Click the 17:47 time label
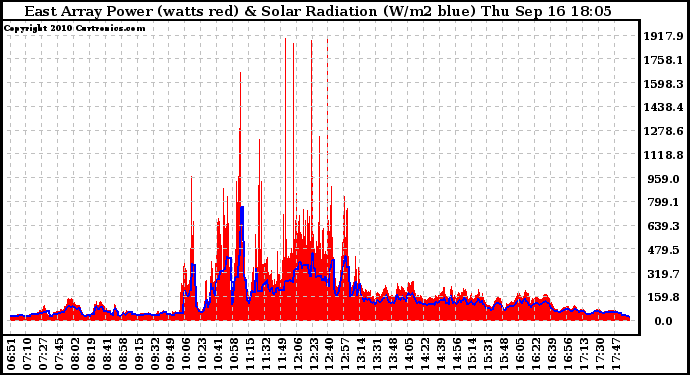Screen dimensions: 690x375 click(x=616, y=353)
